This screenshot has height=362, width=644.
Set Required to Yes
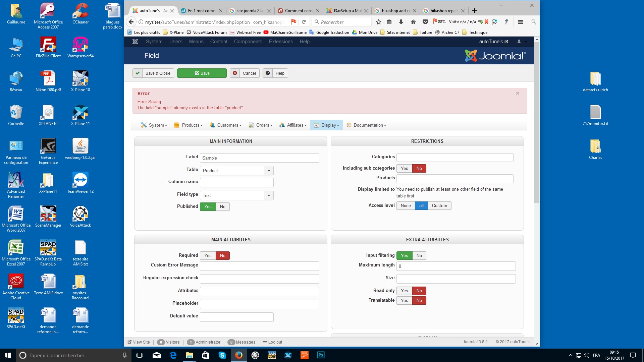[x=208, y=255]
